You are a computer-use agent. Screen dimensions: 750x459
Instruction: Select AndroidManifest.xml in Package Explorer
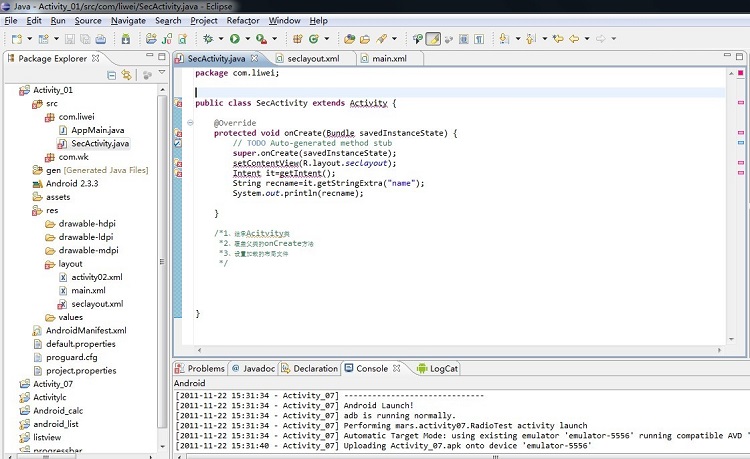pyautogui.click(x=85, y=330)
